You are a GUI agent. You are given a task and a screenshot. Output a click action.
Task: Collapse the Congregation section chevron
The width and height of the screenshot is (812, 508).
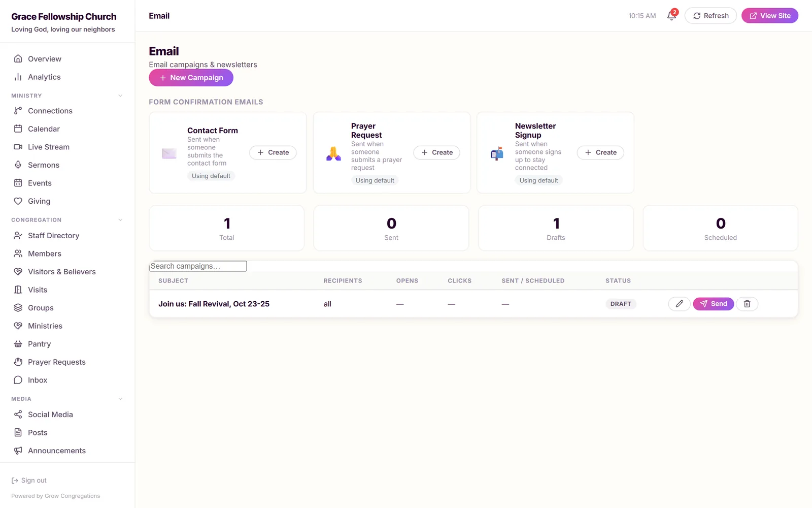pos(120,220)
